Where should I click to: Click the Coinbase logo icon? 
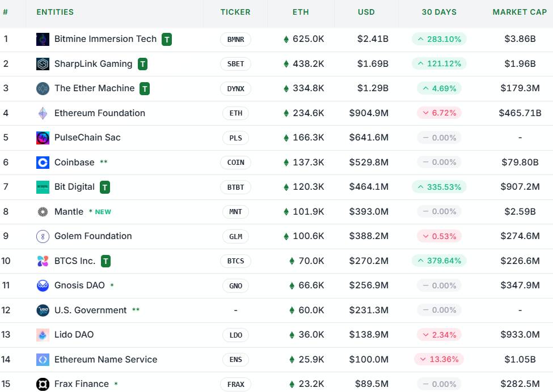pyautogui.click(x=43, y=163)
